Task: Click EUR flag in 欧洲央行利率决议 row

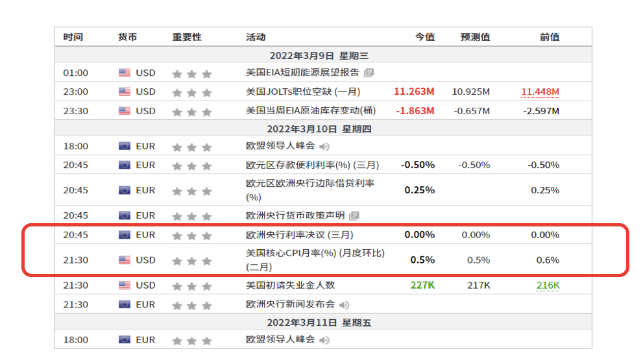Action: coord(125,235)
